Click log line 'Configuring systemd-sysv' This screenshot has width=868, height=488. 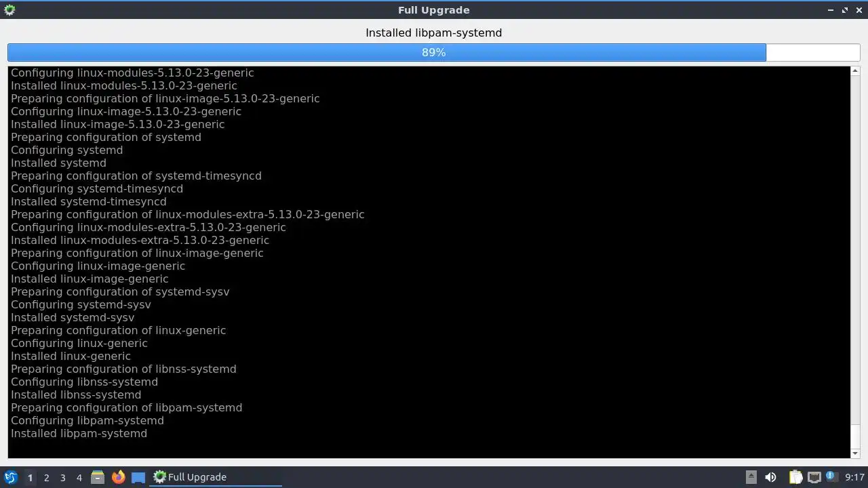(x=81, y=304)
